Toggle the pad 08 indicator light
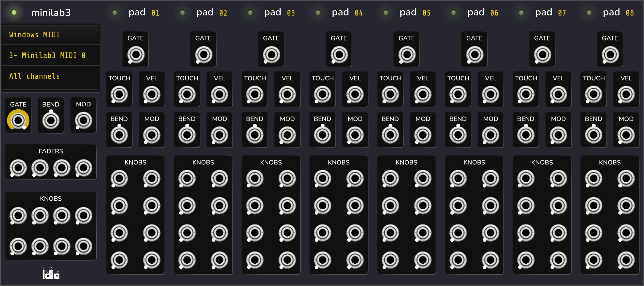The width and height of the screenshot is (644, 286). [x=589, y=13]
